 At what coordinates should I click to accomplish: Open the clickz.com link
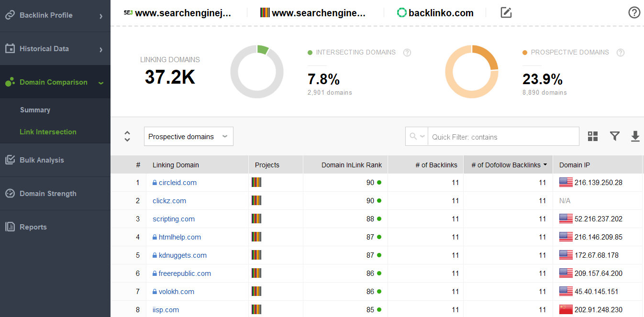tap(169, 201)
